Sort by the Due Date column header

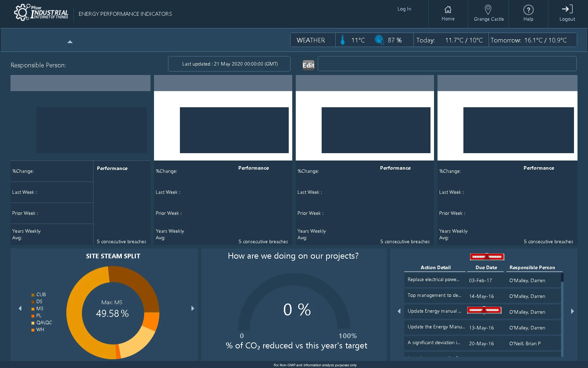click(486, 267)
